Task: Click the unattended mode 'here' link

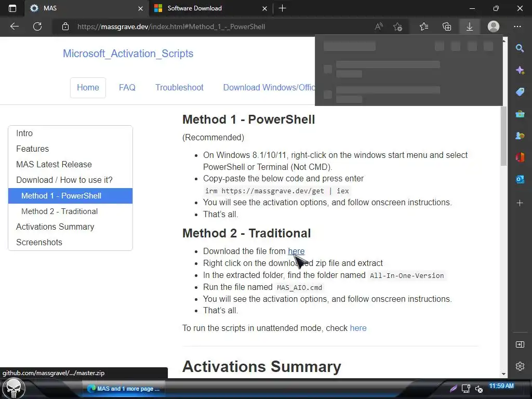Action: point(358,328)
